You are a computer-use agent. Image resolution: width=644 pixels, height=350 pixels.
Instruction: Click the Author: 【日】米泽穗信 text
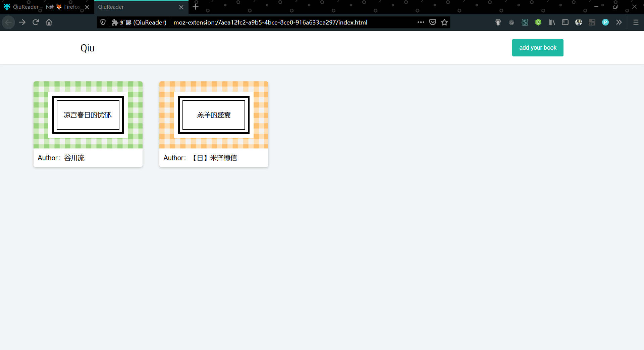200,158
